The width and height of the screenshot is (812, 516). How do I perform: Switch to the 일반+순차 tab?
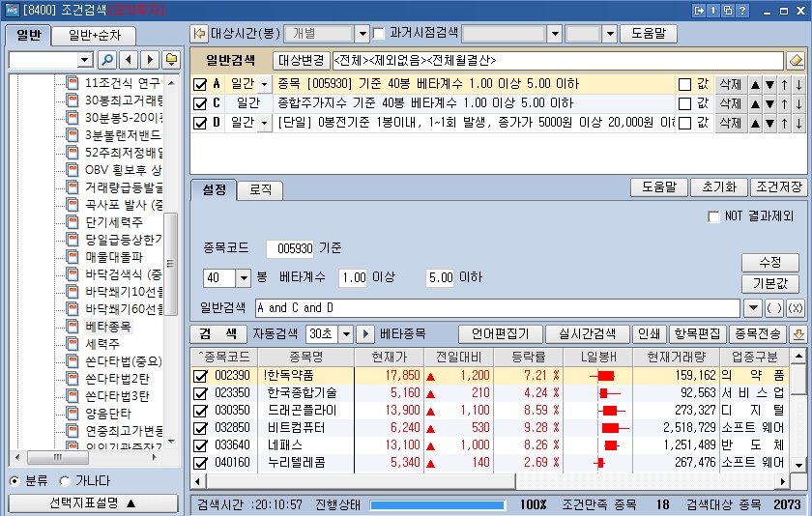[x=96, y=36]
